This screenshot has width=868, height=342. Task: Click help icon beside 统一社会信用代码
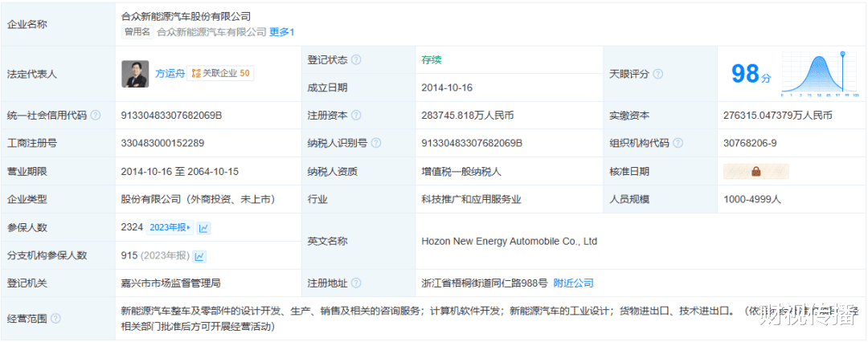96,116
